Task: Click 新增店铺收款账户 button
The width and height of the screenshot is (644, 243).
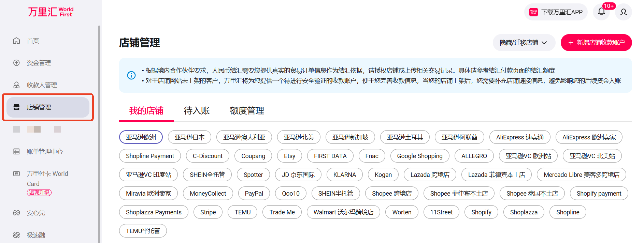Action: tap(596, 43)
